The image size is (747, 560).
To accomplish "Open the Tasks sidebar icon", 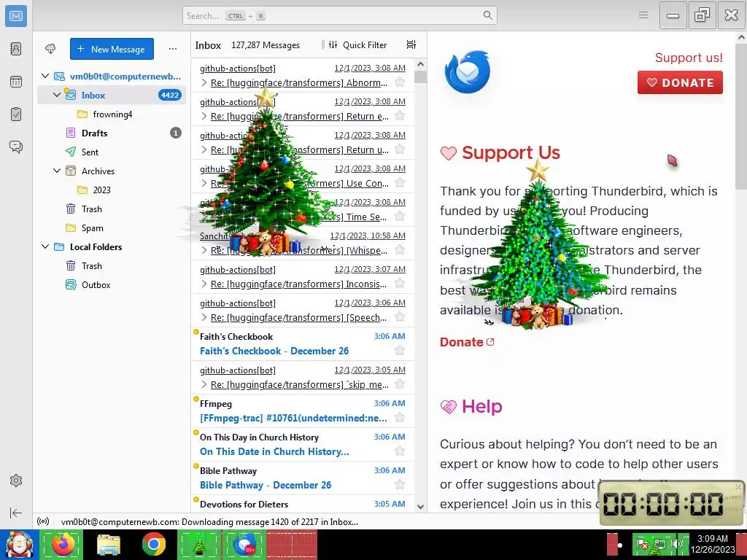I will (x=16, y=114).
